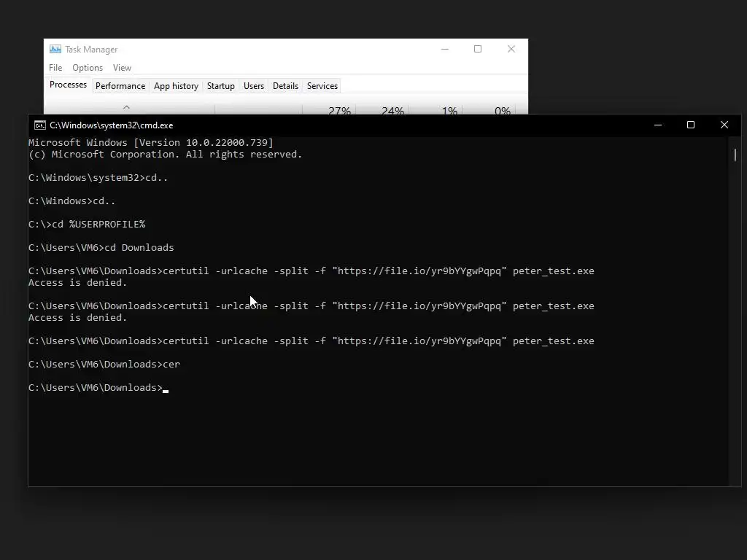The width and height of the screenshot is (747, 560).
Task: Click the 0% network column header
Action: pos(502,111)
